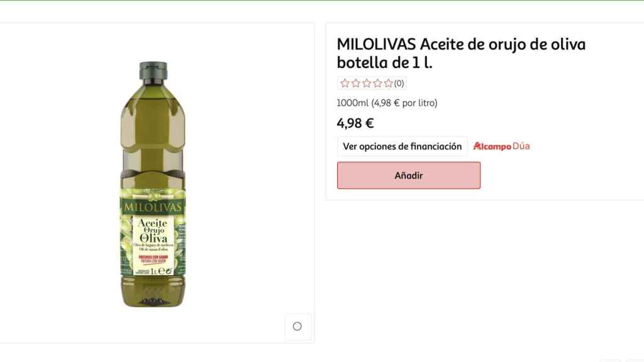Image resolution: width=644 pixels, height=362 pixels.
Task: Click the Dúa label beside the Alcampo logo
Action: pyautogui.click(x=520, y=146)
